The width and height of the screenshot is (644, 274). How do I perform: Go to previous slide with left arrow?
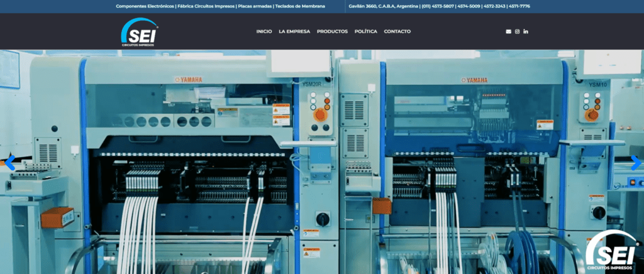(9, 162)
